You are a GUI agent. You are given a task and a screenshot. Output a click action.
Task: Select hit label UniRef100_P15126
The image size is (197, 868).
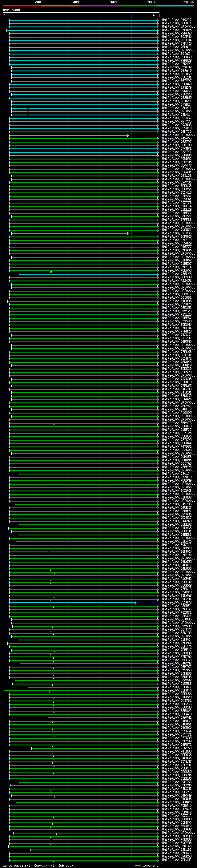pos(177,311)
